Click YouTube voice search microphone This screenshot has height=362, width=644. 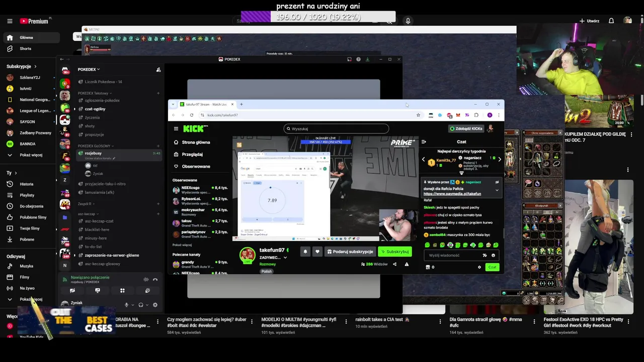click(408, 21)
